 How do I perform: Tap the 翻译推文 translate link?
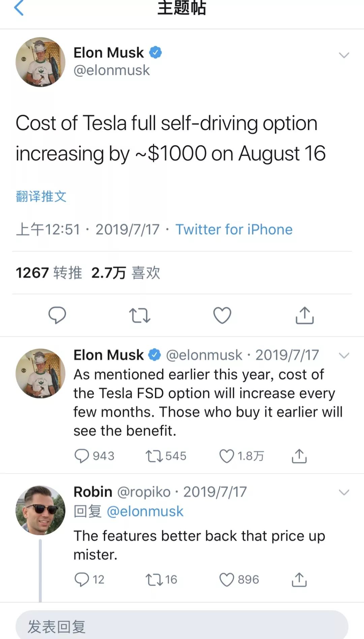tap(41, 196)
